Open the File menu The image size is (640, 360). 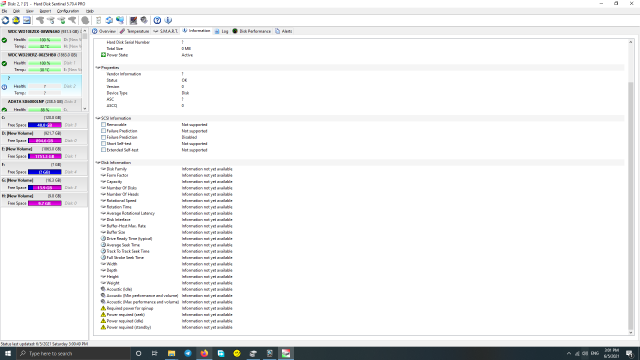(x=4, y=11)
